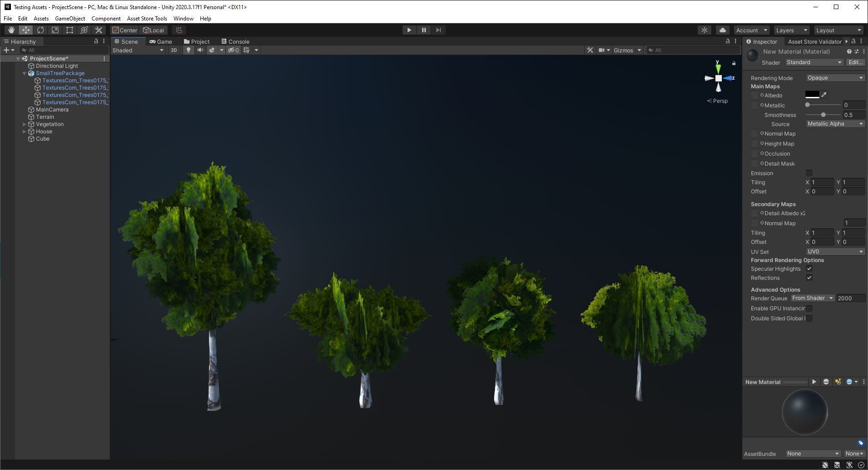This screenshot has width=868, height=470.
Task: Open the Account dropdown
Action: pos(752,30)
